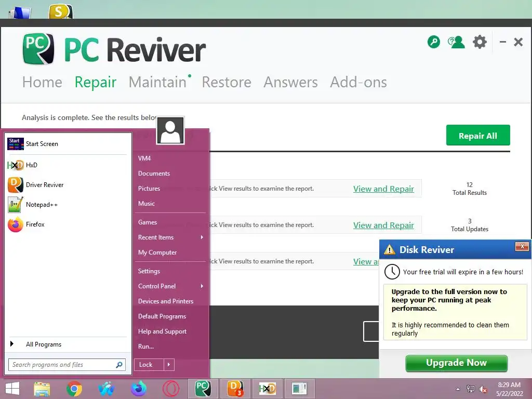Launch Driver Reviver from start menu
Screen dimensions: 532x399
pyautogui.click(x=16, y=185)
